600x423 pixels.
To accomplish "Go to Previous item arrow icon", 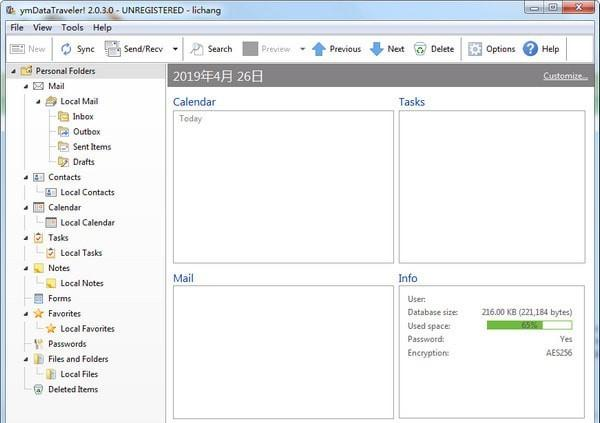I will [319, 49].
